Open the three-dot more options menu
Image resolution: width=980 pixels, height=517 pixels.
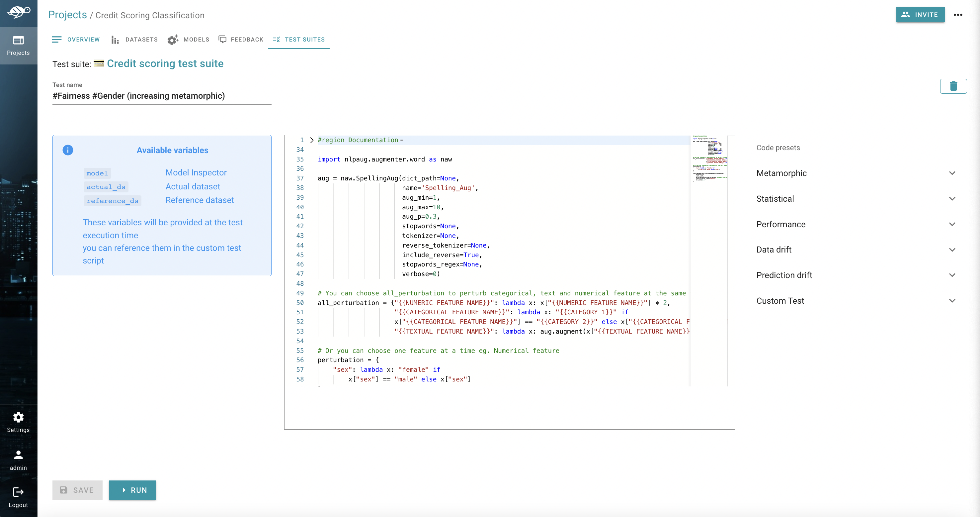(958, 15)
